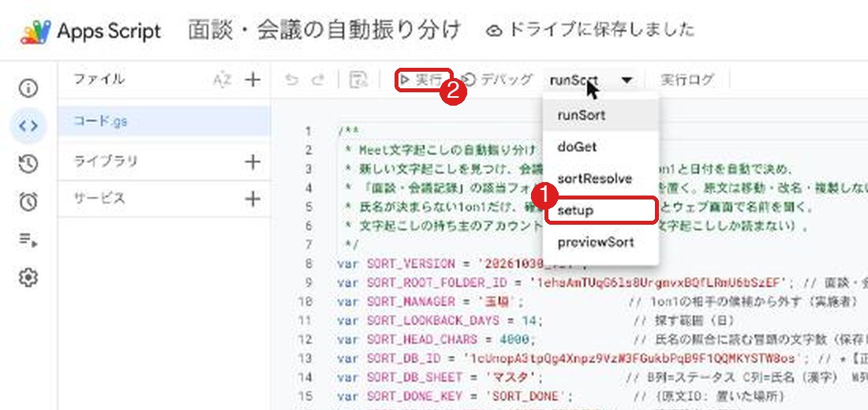Image resolution: width=868 pixels, height=410 pixels.
Task: Open the Overview info icon in sidebar
Action: point(28,88)
